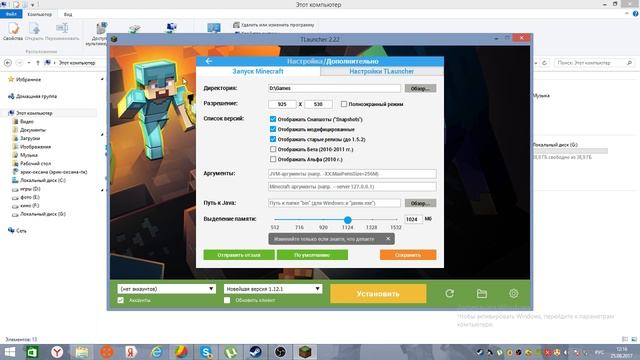Screen dimensions: 640x360
Task: Toggle the Обновить клиент checkbox
Action: tap(227, 300)
